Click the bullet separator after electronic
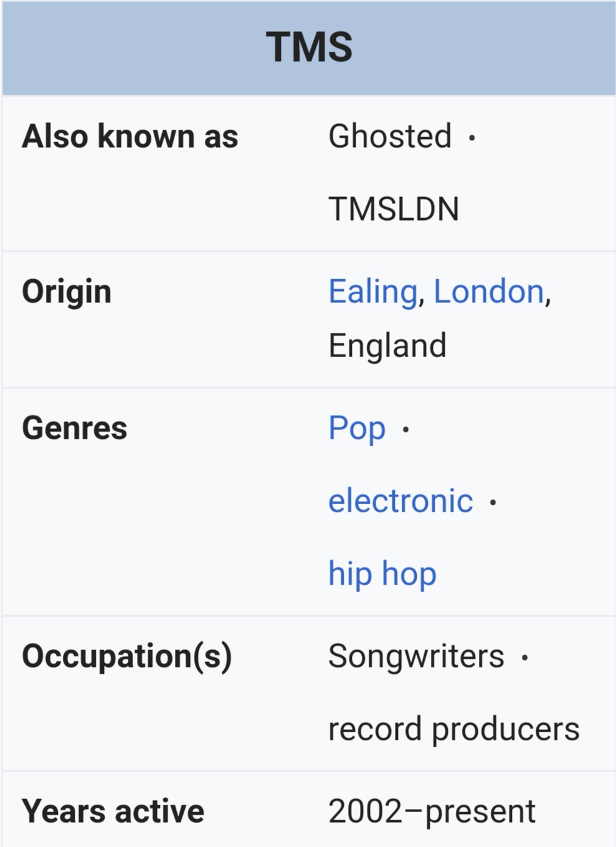The height and width of the screenshot is (847, 616). pos(493,502)
